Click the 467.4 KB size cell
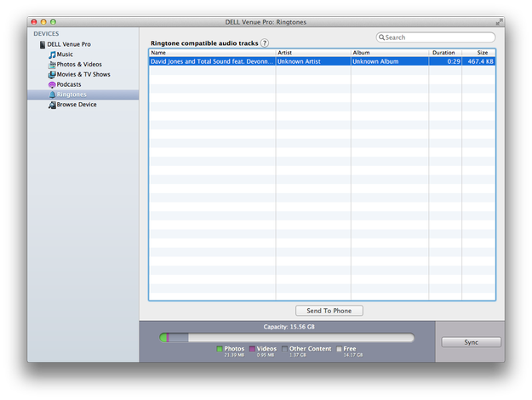 478,61
